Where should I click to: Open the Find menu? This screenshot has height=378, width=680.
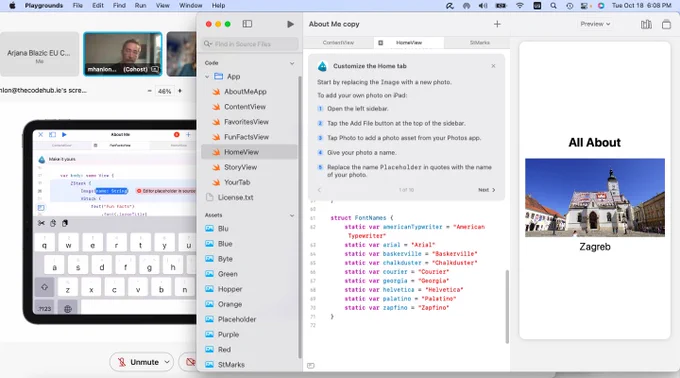pos(119,6)
